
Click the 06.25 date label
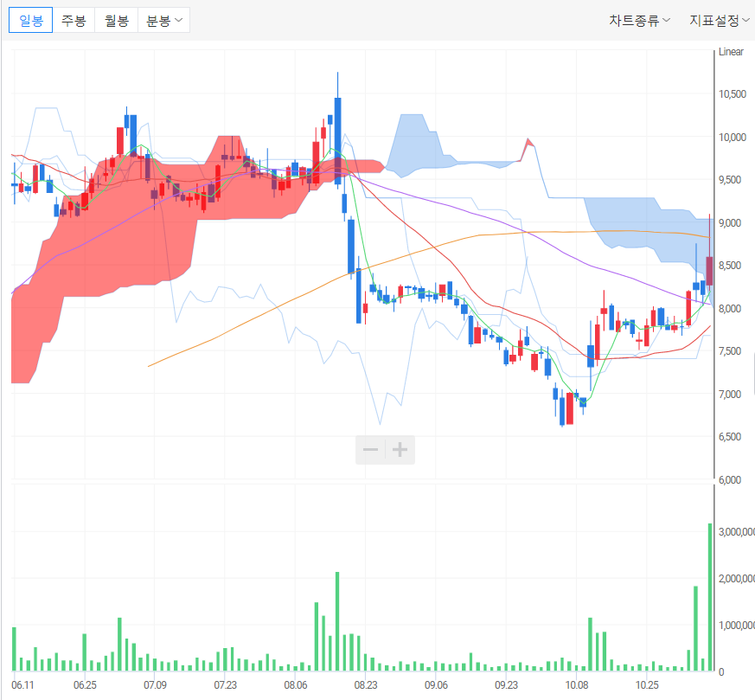click(x=85, y=684)
